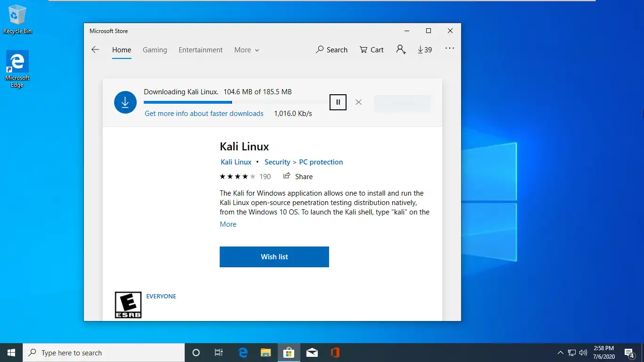Switch to the Entertainment tab

[x=201, y=49]
